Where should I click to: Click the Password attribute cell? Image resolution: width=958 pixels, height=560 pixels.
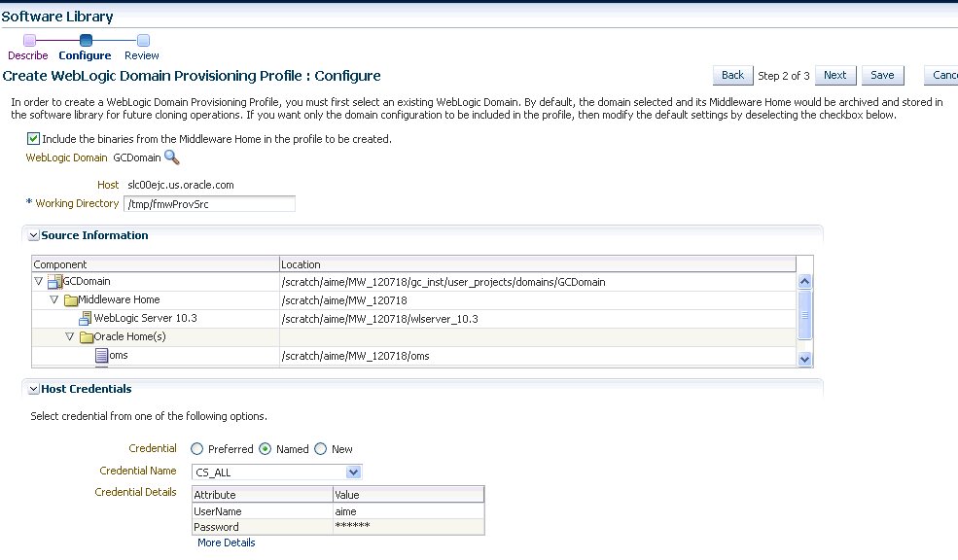(263, 527)
